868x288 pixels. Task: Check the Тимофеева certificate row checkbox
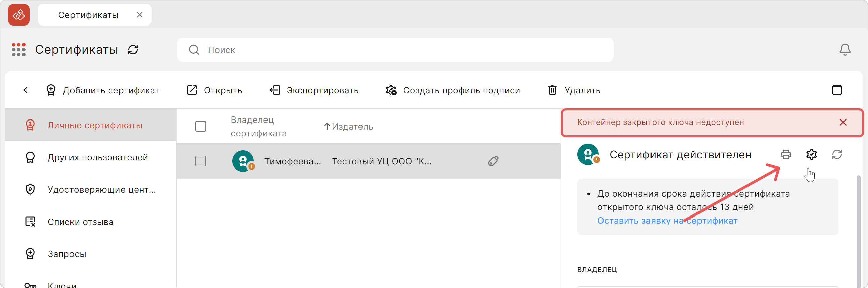coord(200,161)
